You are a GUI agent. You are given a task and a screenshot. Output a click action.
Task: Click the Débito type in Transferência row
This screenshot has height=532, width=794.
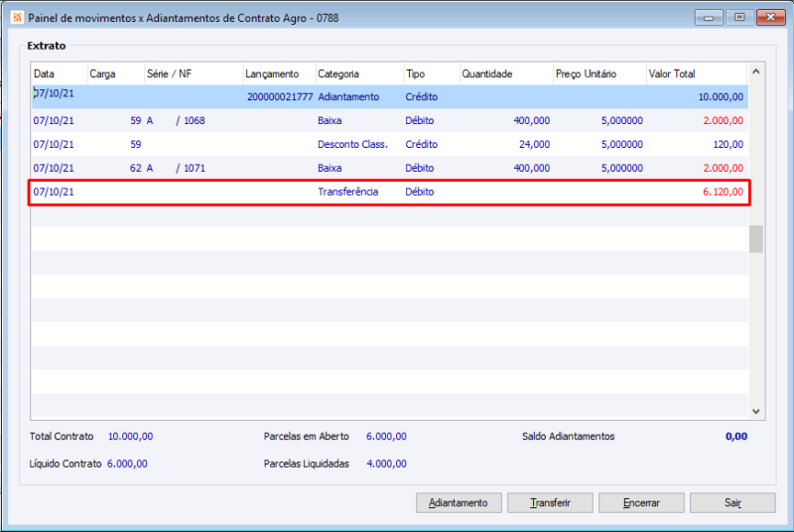(419, 192)
